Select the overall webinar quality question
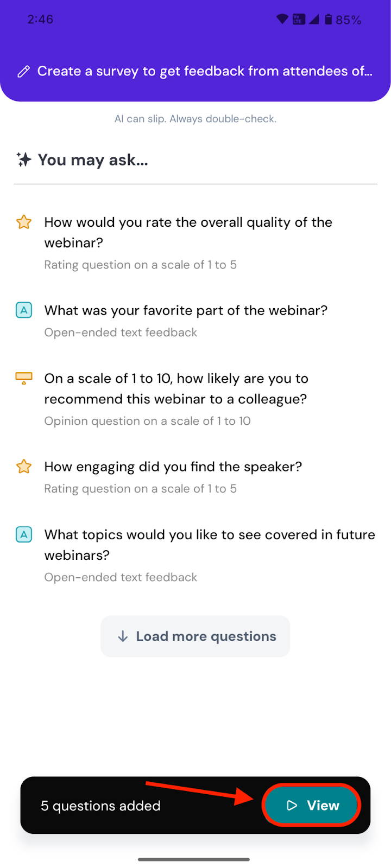 click(x=188, y=232)
